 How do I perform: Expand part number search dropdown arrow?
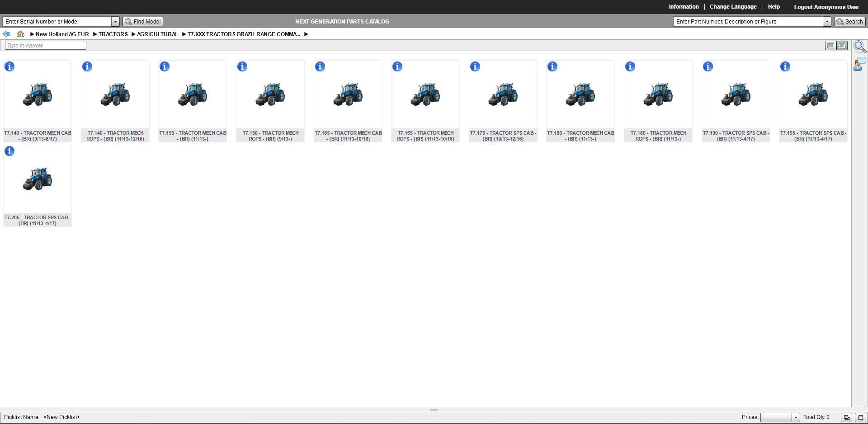pos(827,22)
